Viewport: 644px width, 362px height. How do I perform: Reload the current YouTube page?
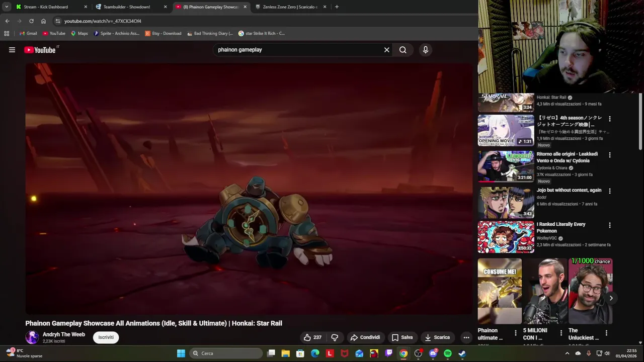click(31, 21)
